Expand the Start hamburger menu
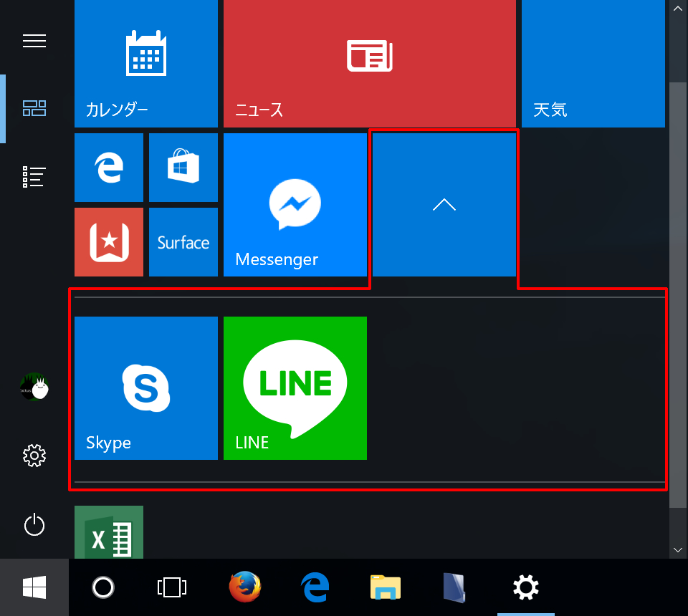The height and width of the screenshot is (616, 688). (x=34, y=41)
